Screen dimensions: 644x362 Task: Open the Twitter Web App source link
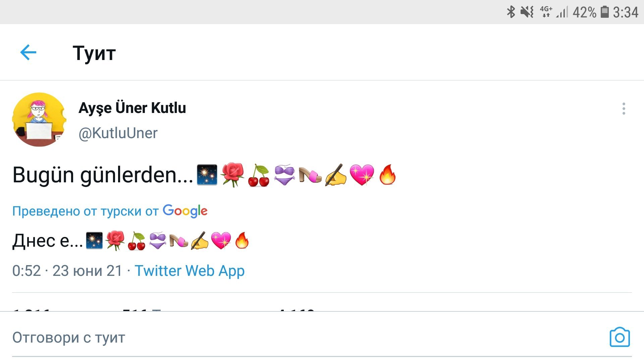[x=190, y=271]
